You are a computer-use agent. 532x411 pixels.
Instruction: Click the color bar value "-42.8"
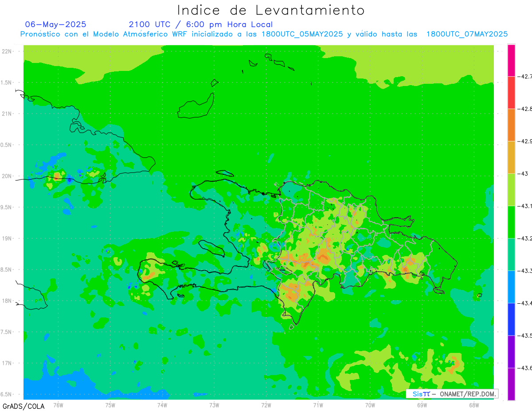[525, 109]
